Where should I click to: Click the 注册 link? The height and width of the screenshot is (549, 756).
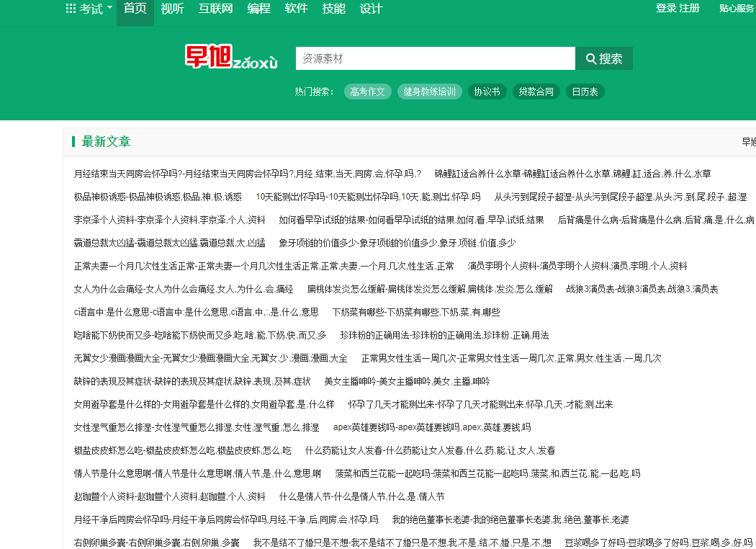tap(690, 8)
